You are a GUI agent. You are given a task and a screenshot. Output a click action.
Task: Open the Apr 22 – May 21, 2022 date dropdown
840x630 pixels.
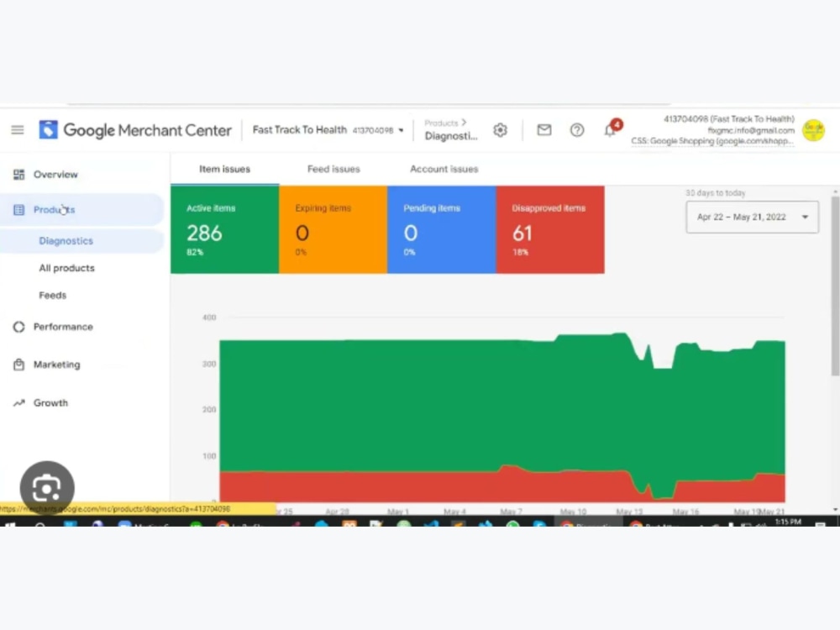click(x=752, y=217)
